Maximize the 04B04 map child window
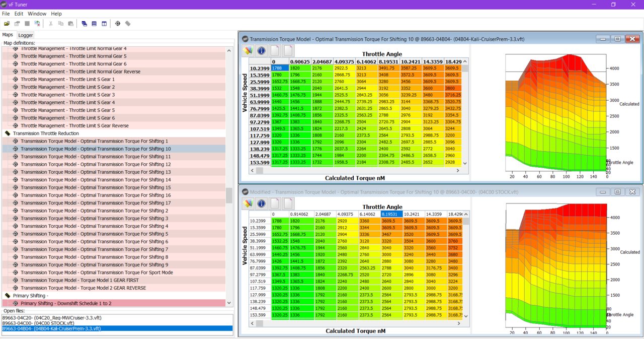This screenshot has height=339, width=644. [617, 39]
